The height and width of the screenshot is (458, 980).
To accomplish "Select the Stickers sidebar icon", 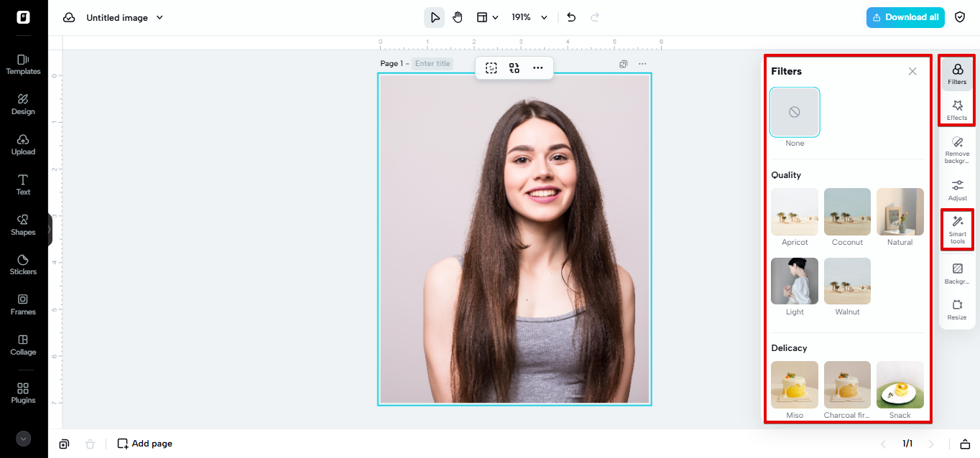I will click(x=22, y=264).
